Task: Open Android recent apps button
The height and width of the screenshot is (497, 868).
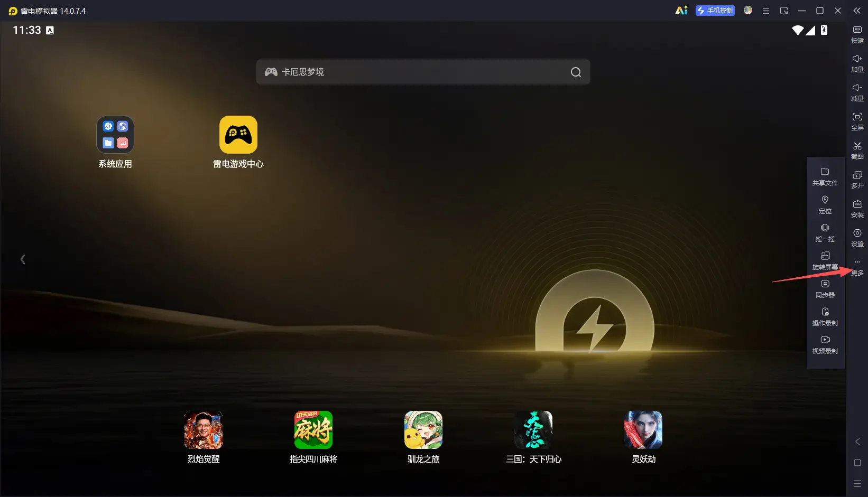Action: (x=857, y=484)
